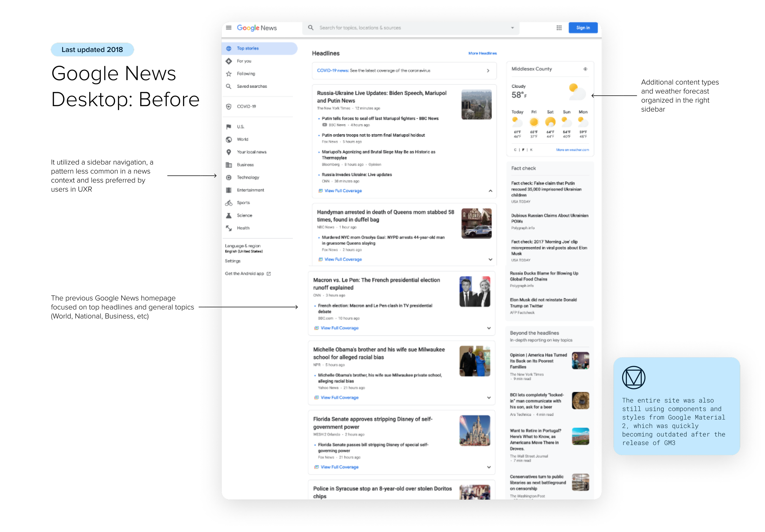Open the Disney castle story thumbnail
This screenshot has height=532, width=765.
[x=475, y=430]
